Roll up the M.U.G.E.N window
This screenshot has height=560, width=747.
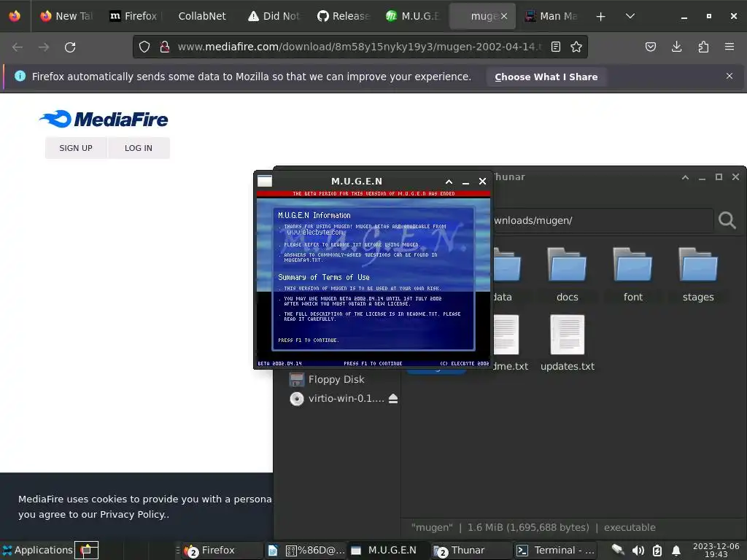coord(449,182)
